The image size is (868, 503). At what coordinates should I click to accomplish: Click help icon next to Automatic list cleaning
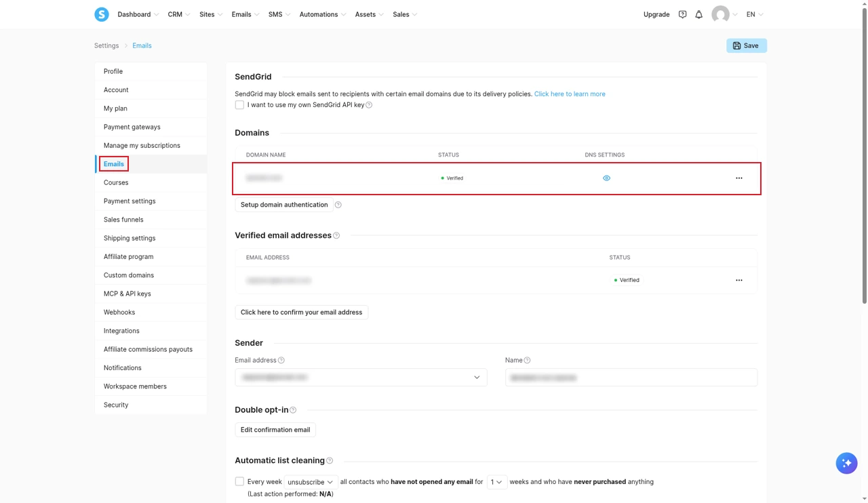[x=330, y=461]
